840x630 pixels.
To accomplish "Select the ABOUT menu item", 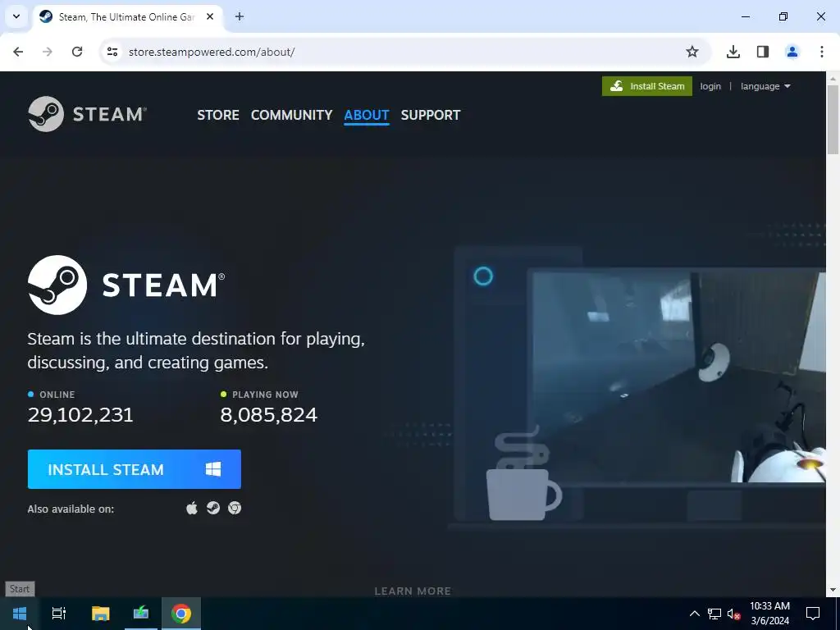I will pyautogui.click(x=367, y=115).
